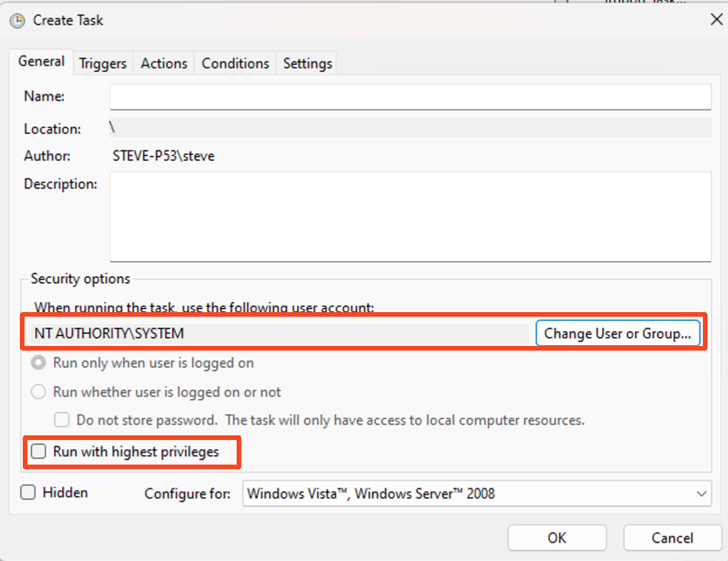728x561 pixels.
Task: Click the Cancel button
Action: click(672, 538)
